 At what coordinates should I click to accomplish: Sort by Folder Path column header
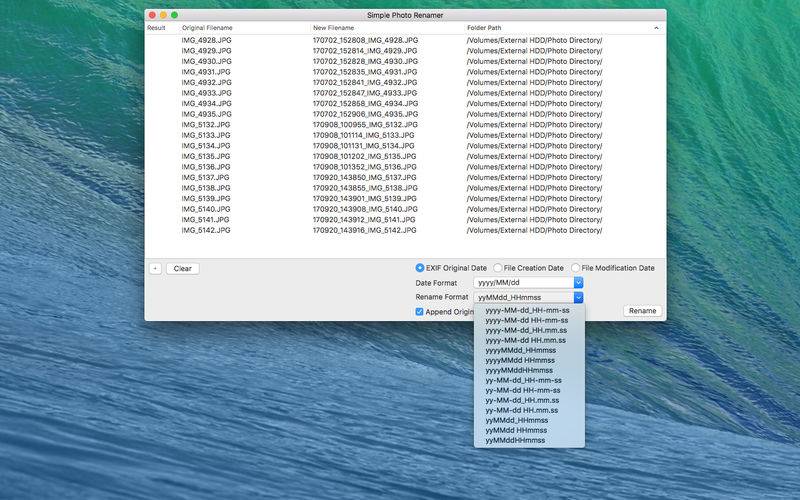click(x=484, y=28)
